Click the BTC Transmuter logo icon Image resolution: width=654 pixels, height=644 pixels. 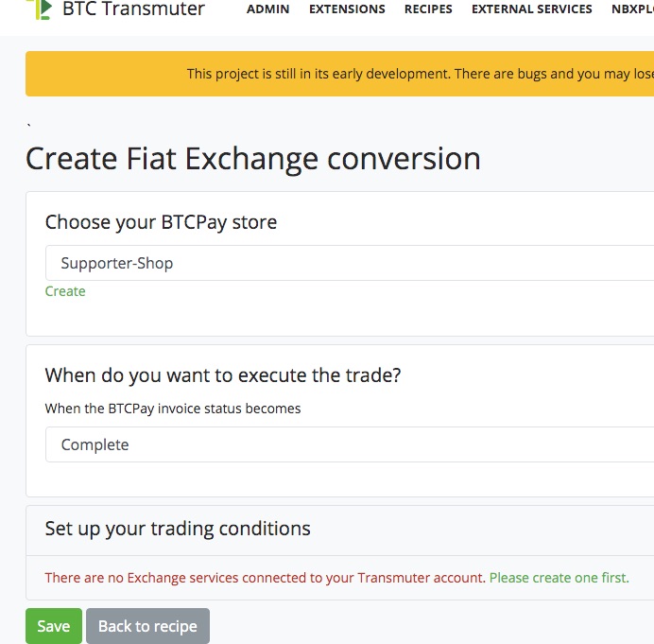pos(39,9)
